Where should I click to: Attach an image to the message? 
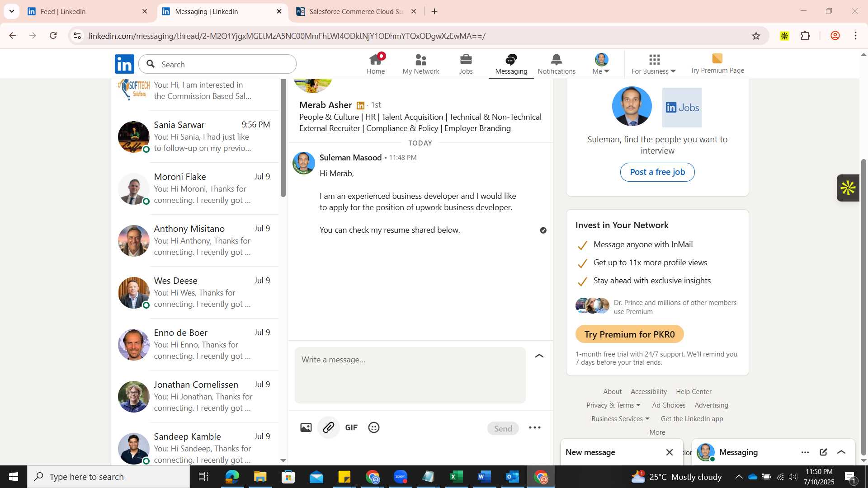point(306,427)
